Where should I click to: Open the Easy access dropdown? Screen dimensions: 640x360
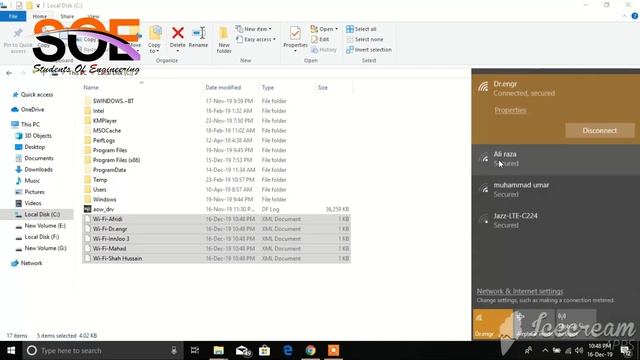point(256,39)
